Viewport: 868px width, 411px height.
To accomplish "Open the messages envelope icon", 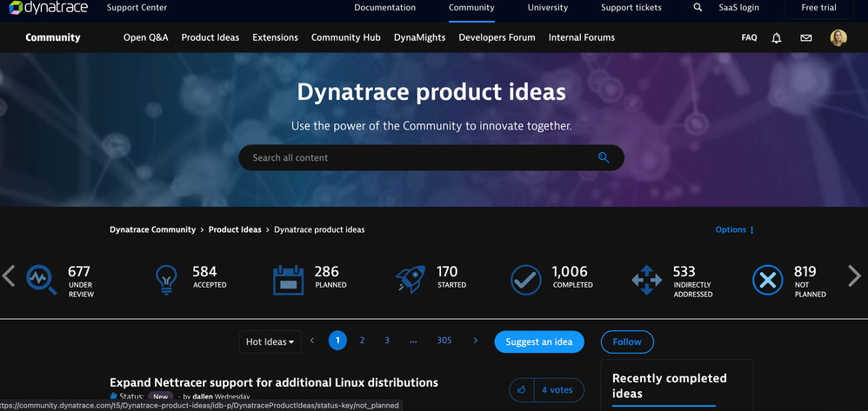I will 805,38.
